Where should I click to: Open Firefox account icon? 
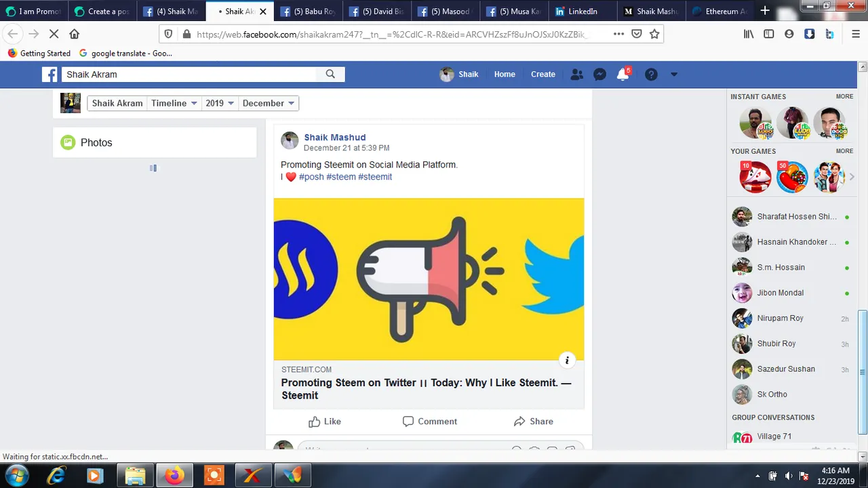tap(789, 34)
